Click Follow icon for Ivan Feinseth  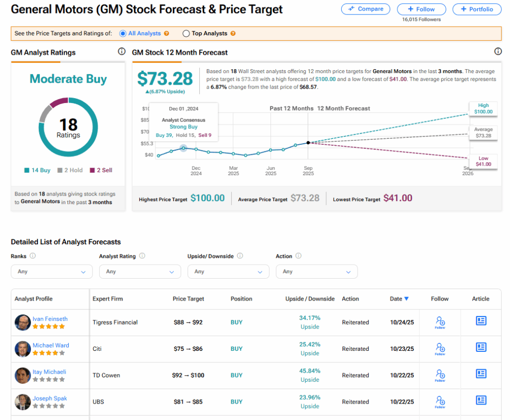click(x=440, y=321)
